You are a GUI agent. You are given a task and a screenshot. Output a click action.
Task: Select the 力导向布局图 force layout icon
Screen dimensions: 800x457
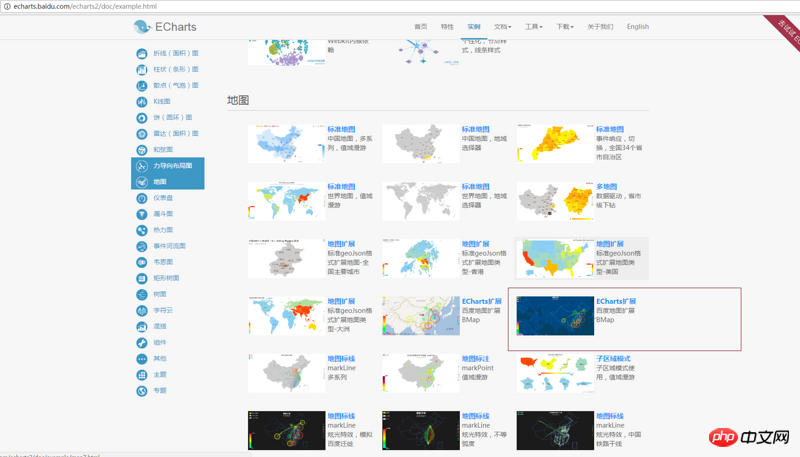point(142,166)
